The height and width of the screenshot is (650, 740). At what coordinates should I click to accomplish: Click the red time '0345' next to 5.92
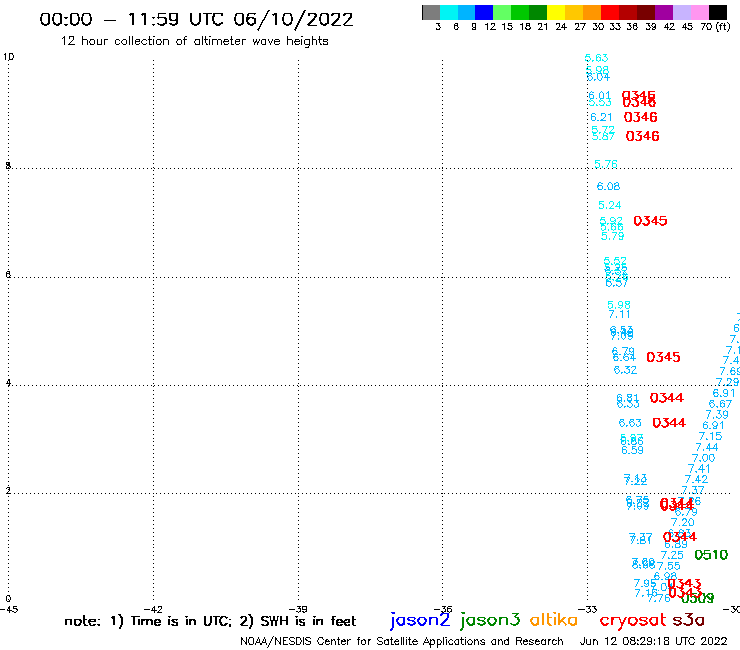point(650,221)
